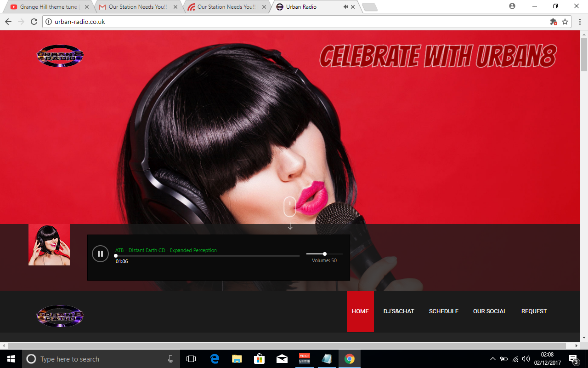Open the DJ'S&CHAT page
Screen dimensions: 588x368
399,311
